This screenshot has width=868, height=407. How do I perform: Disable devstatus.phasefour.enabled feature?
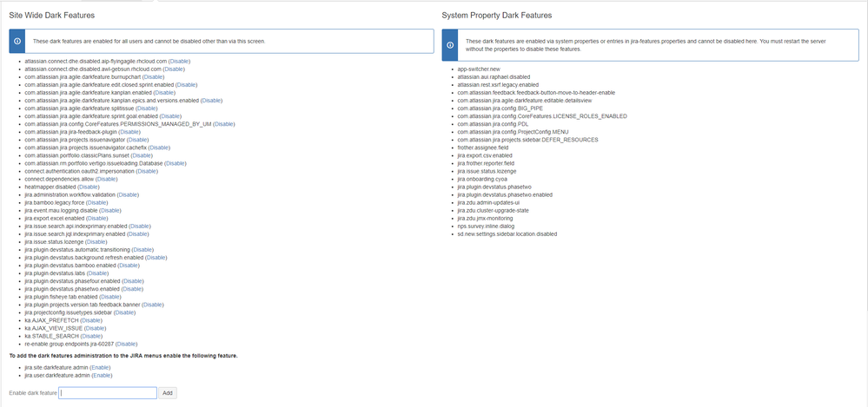133,281
